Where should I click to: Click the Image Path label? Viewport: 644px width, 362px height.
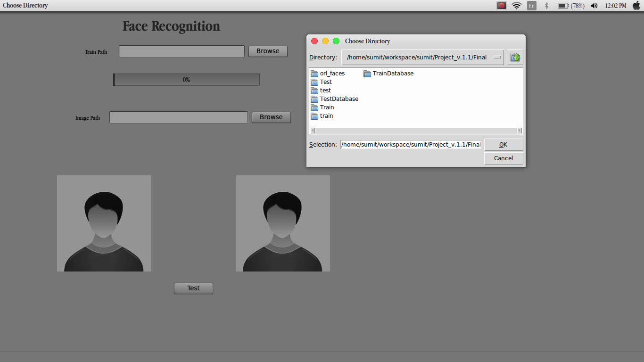pyautogui.click(x=88, y=118)
